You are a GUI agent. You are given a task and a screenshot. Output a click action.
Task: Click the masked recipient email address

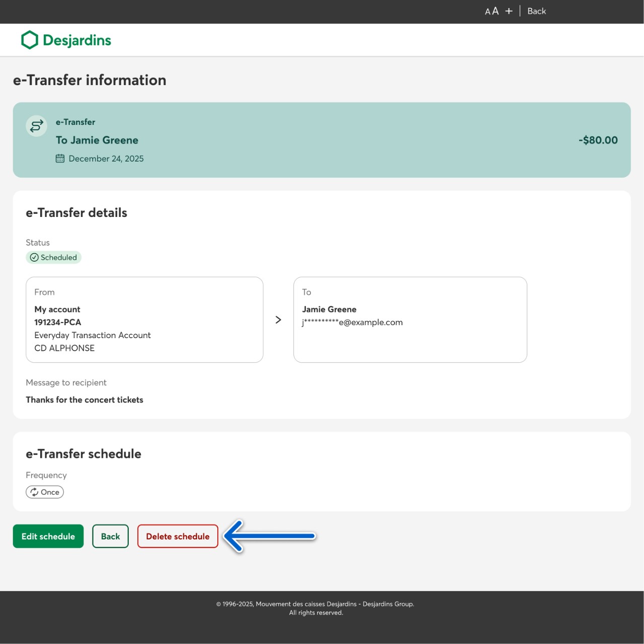(352, 323)
